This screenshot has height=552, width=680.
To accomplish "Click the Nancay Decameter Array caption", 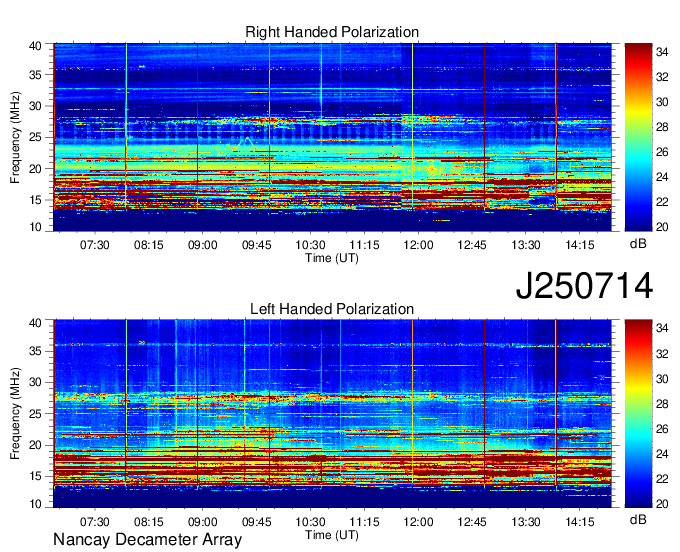I will pos(147,540).
